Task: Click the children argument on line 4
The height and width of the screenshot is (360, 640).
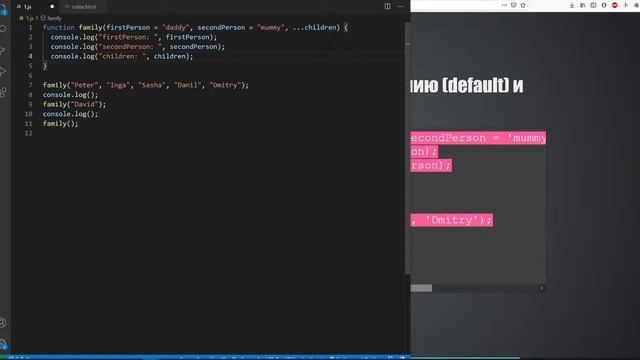Action: (x=170, y=56)
